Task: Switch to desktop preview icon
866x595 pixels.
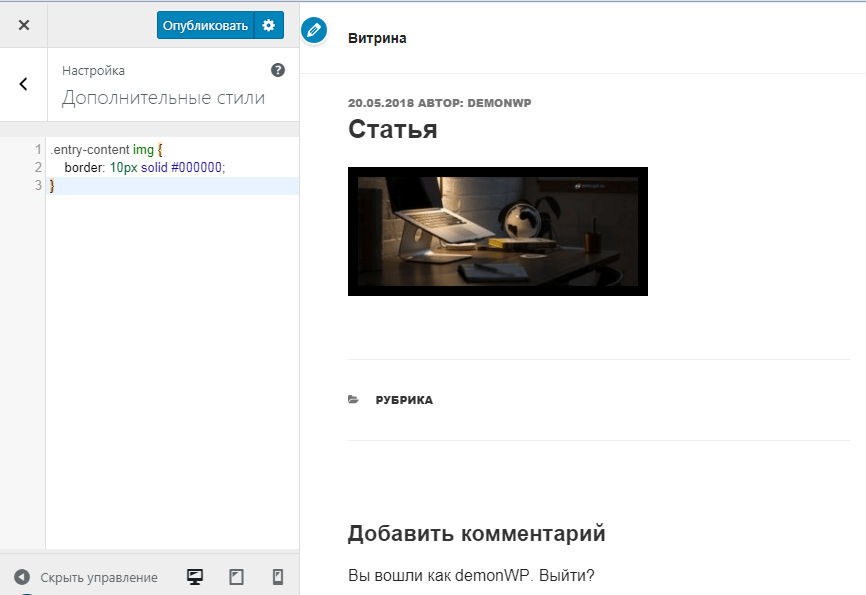Action: [194, 577]
